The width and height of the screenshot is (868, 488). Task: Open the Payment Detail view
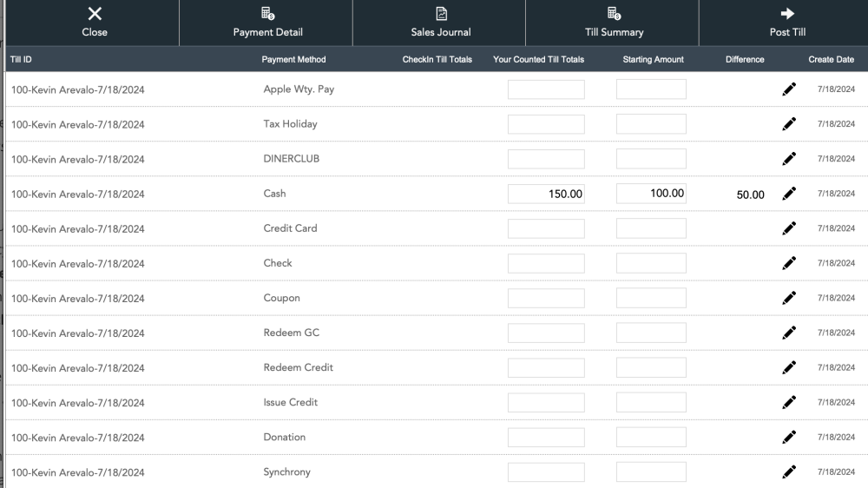coord(267,23)
